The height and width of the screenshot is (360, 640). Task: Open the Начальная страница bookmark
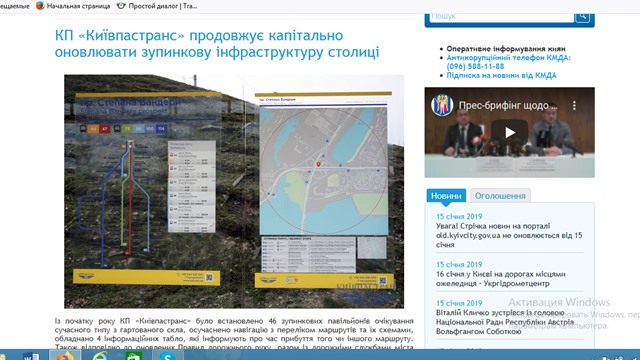[73, 6]
